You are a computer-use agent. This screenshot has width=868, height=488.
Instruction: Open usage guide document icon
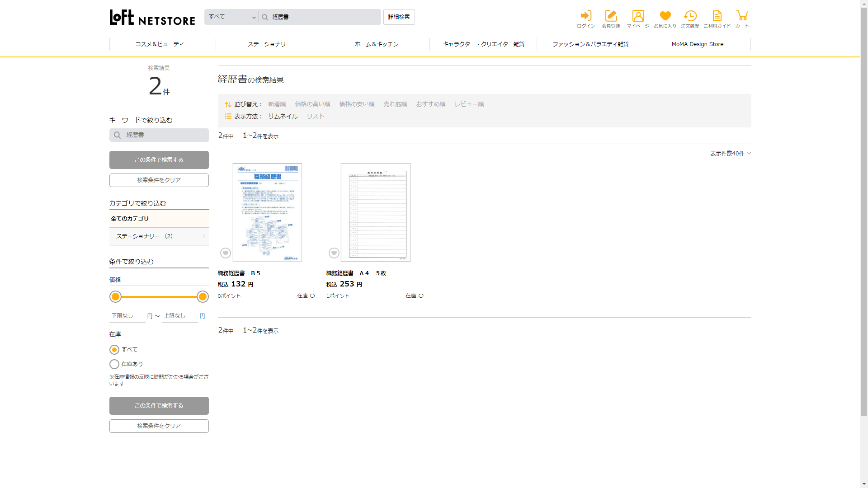click(x=717, y=16)
